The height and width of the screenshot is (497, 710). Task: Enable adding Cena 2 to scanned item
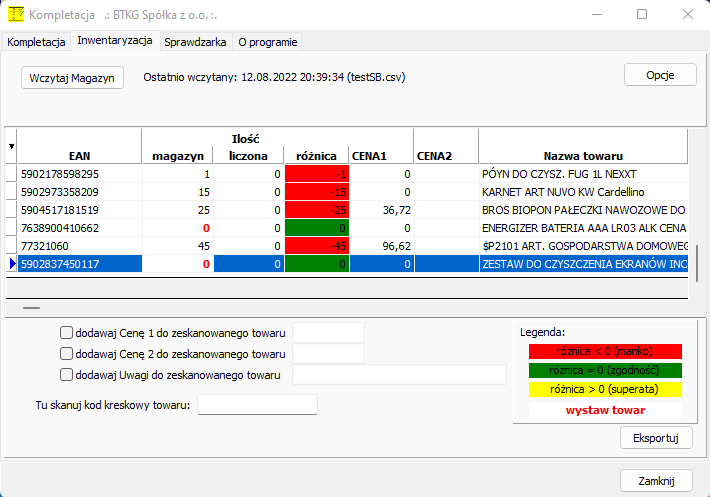pos(67,353)
